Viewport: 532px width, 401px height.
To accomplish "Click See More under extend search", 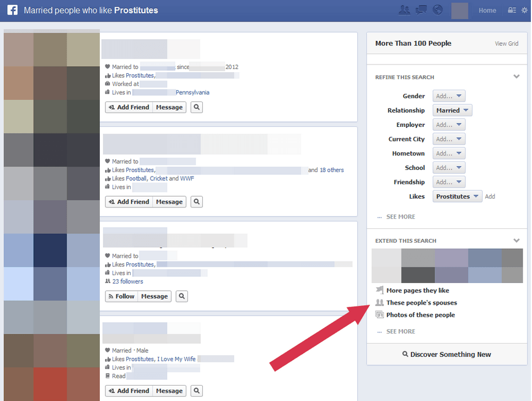I will pyautogui.click(x=400, y=332).
